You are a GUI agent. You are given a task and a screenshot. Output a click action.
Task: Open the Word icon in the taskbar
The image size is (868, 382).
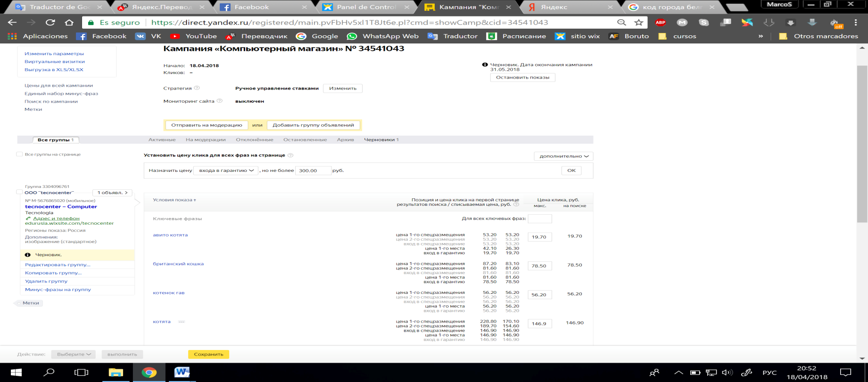tap(182, 373)
